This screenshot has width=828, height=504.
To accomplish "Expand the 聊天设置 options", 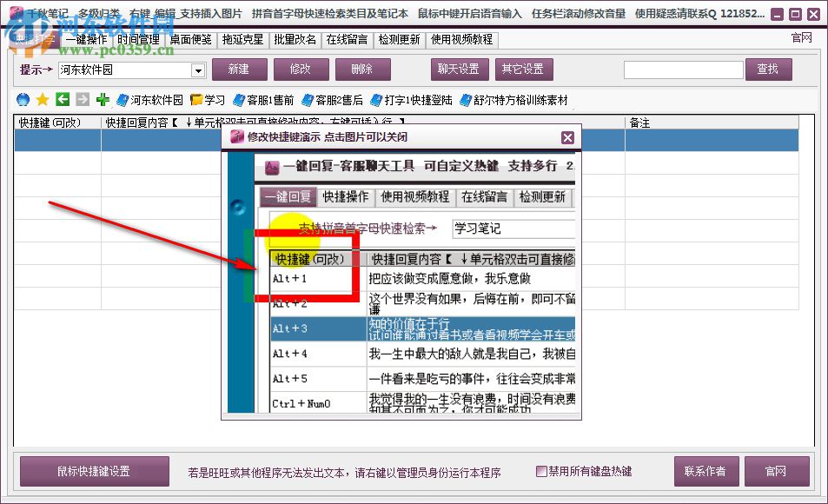I will coord(459,69).
